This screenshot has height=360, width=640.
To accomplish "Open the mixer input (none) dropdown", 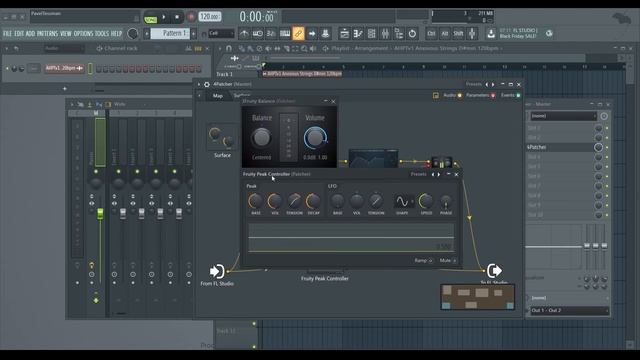I will [563, 116].
